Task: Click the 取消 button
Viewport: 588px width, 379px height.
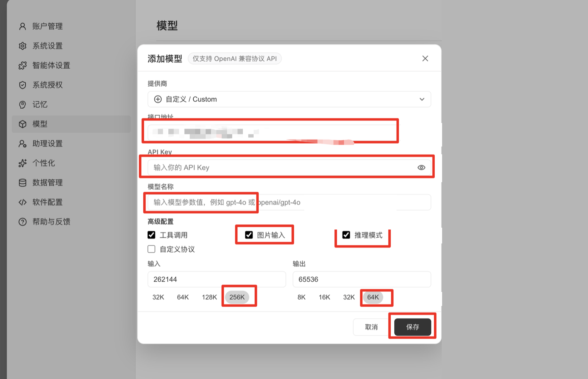Action: (x=371, y=327)
